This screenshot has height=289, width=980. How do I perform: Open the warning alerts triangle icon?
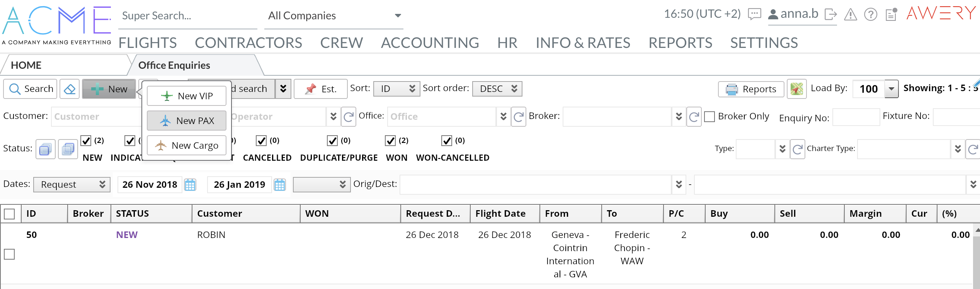(x=850, y=15)
